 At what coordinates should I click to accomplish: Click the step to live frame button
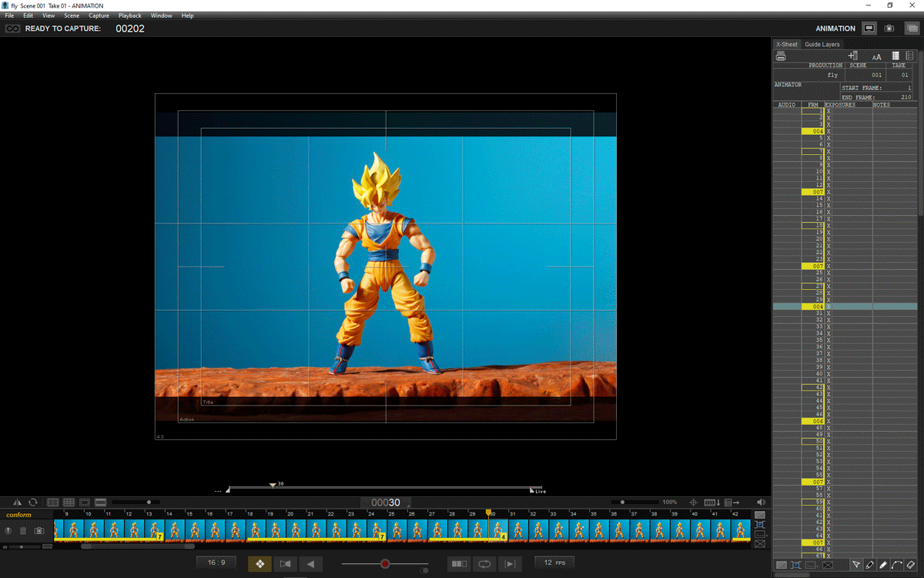pos(510,564)
